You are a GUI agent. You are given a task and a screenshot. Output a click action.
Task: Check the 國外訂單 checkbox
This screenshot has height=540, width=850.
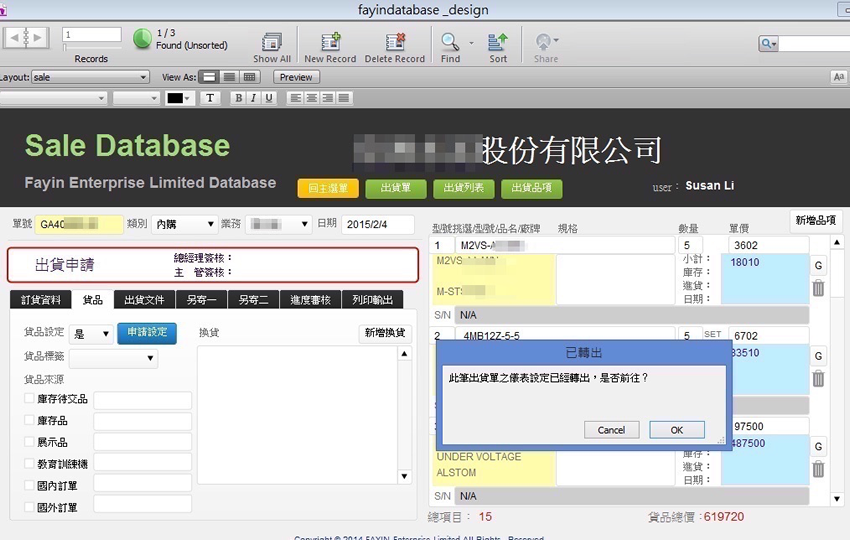[29, 507]
